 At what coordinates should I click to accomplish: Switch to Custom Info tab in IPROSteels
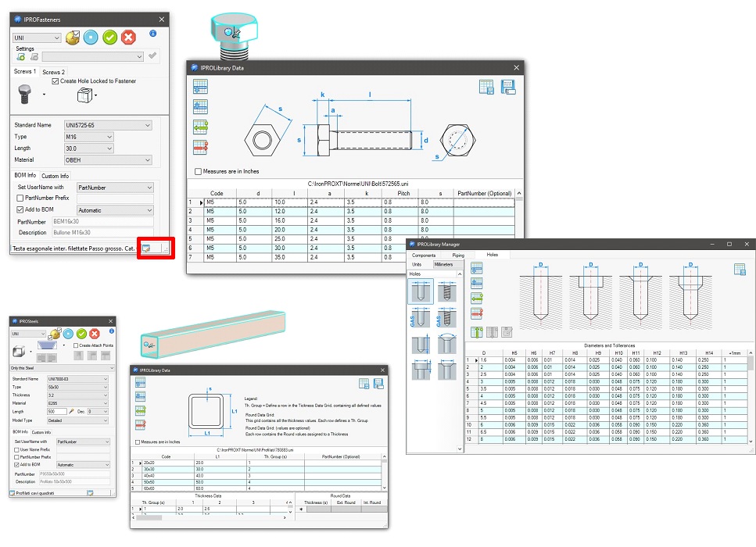[41, 432]
